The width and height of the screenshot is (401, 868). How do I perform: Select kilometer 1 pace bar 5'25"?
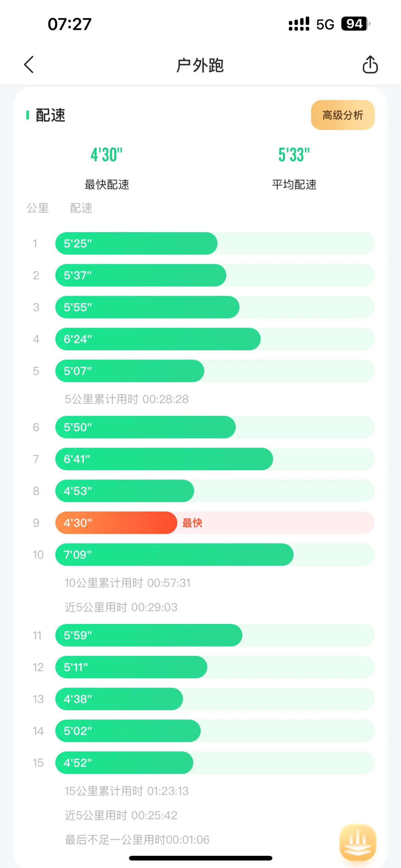pos(136,244)
